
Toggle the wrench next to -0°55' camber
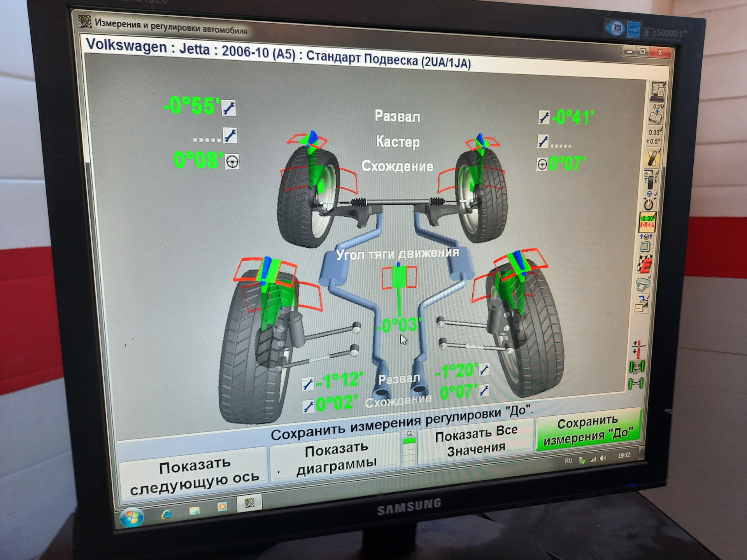pyautogui.click(x=229, y=108)
